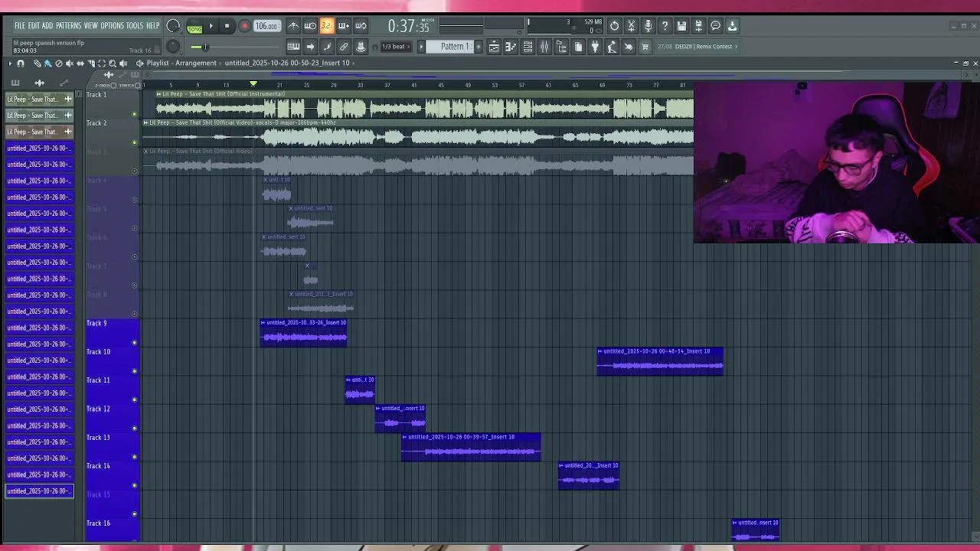Click the main volume knob
980x551 pixels.
(173, 25)
